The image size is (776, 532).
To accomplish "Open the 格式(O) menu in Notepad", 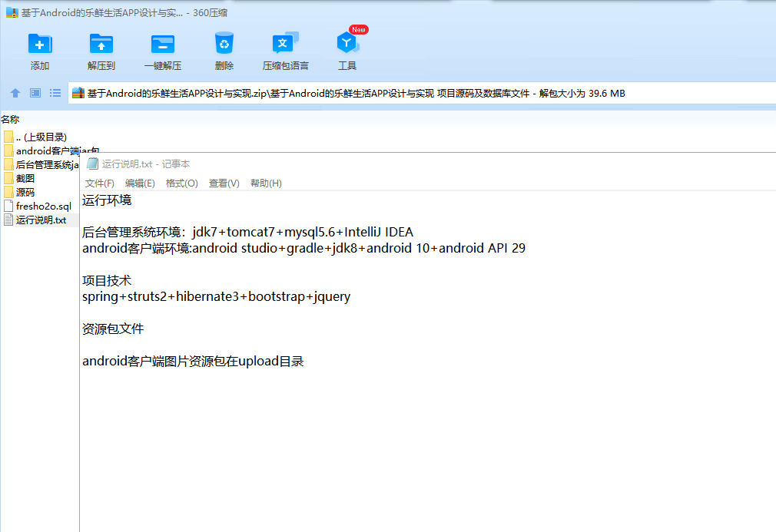I will [181, 183].
